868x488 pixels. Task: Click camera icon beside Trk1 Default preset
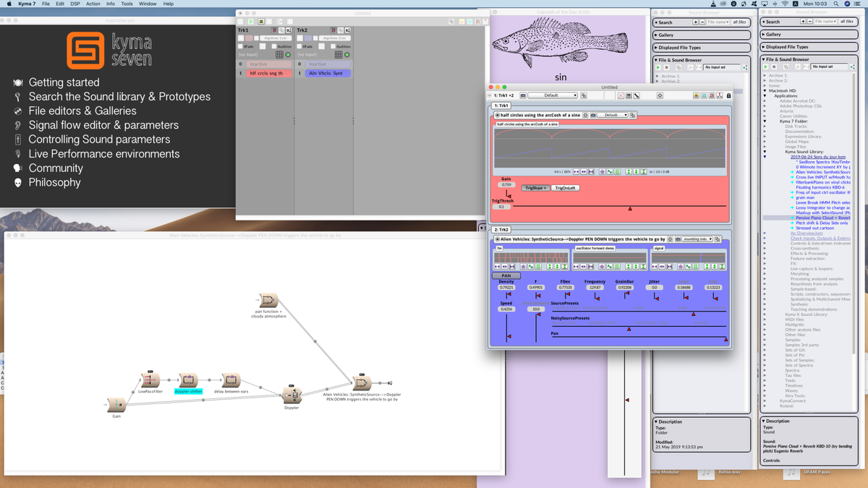pos(593,115)
